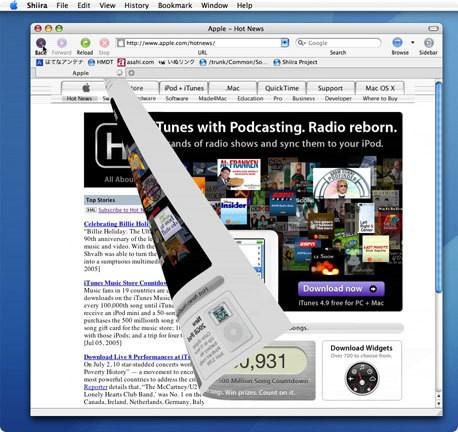Expand the Browse button arrow menu
The width and height of the screenshot is (458, 432).
413,43
